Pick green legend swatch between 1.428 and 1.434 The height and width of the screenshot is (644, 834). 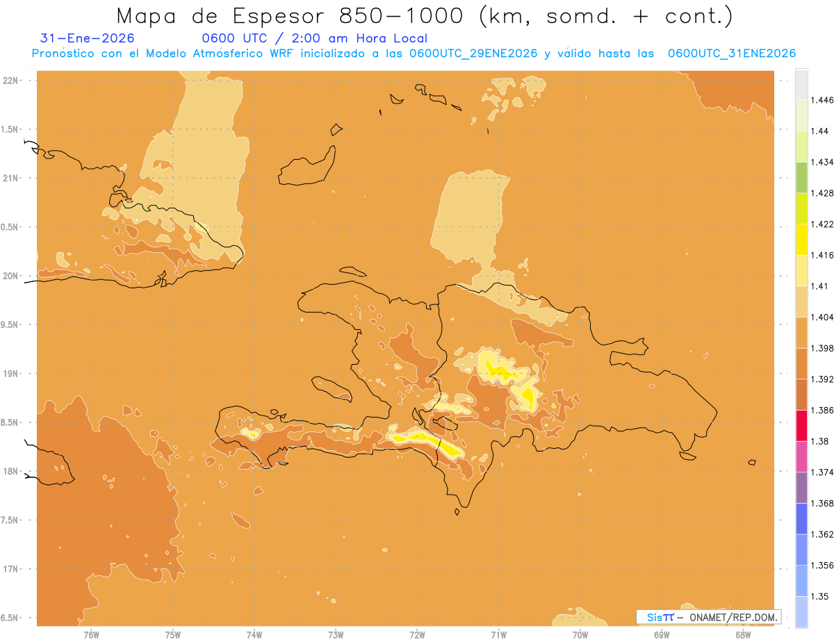click(801, 177)
